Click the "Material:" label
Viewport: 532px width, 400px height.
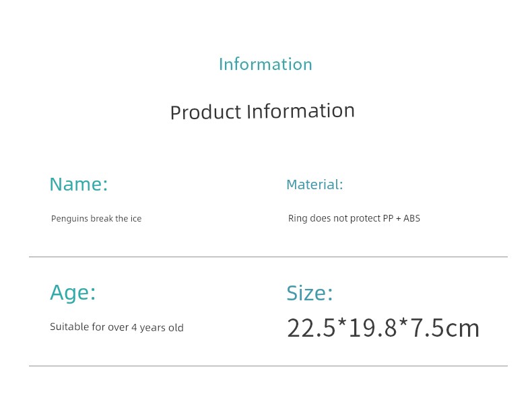[314, 185]
